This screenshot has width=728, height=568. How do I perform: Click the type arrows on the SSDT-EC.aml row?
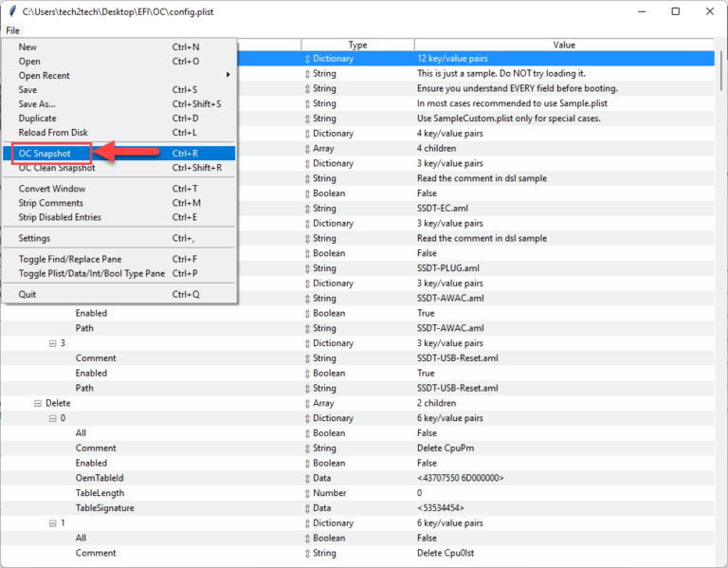[307, 209]
